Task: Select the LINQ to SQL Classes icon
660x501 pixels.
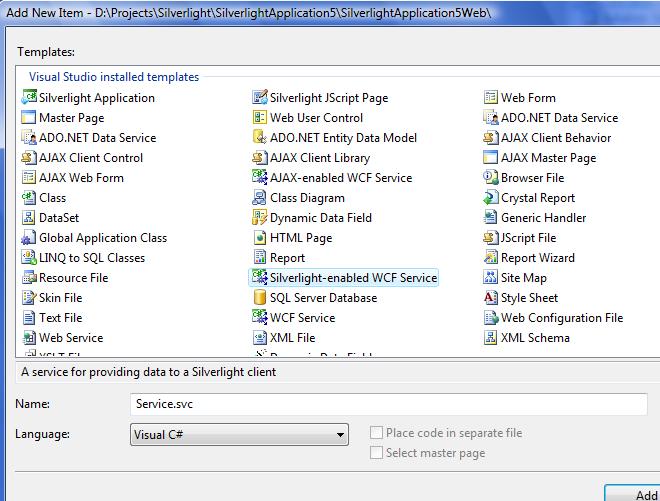Action: [29, 258]
